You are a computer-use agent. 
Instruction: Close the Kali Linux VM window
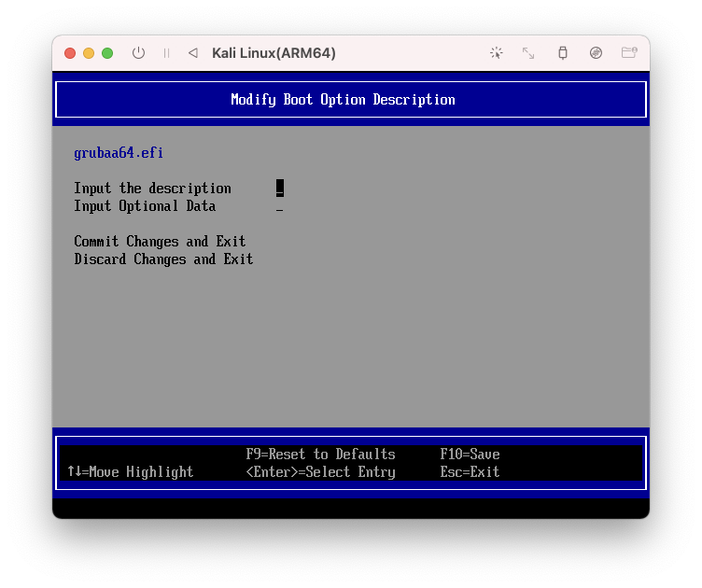70,53
